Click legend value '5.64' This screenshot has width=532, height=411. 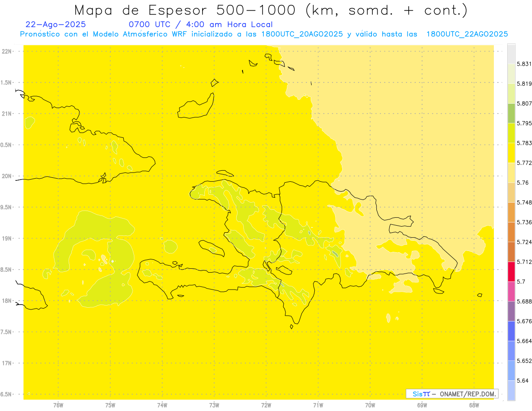click(x=523, y=381)
